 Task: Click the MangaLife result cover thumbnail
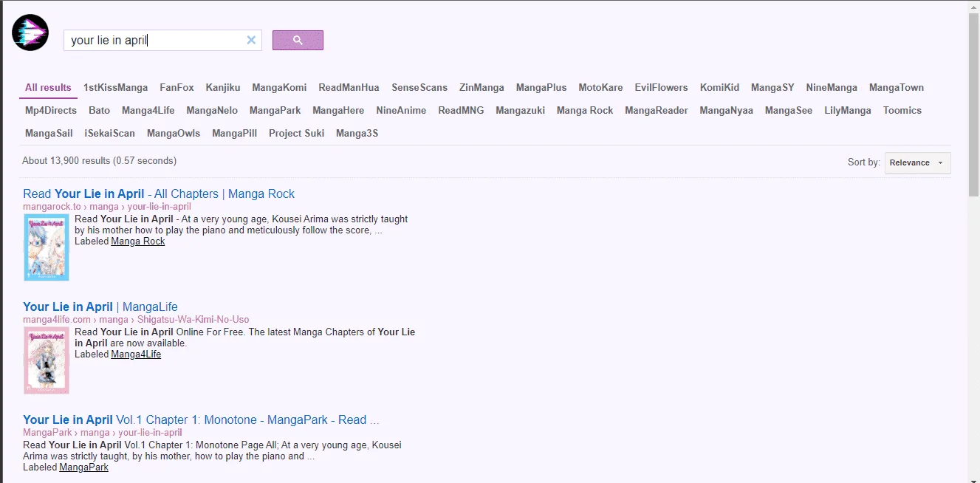[x=47, y=360]
